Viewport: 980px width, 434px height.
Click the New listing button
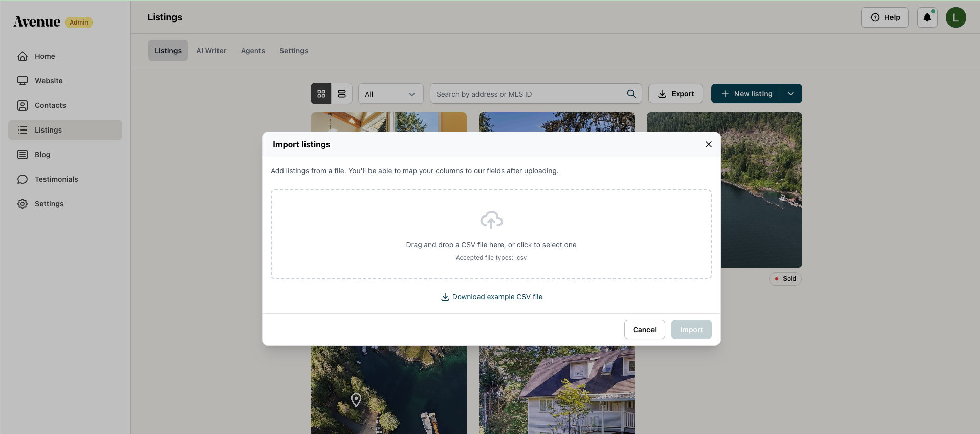click(746, 94)
